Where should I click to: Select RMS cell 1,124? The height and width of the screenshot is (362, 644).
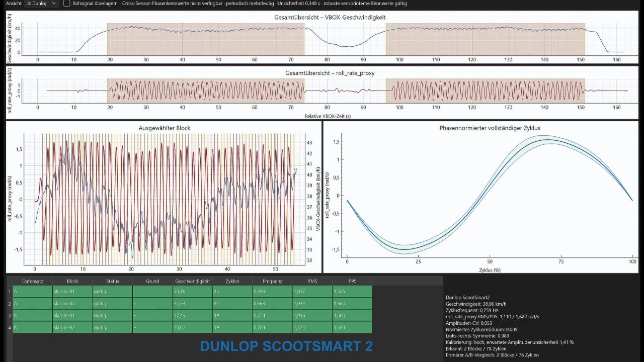pyautogui.click(x=312, y=327)
